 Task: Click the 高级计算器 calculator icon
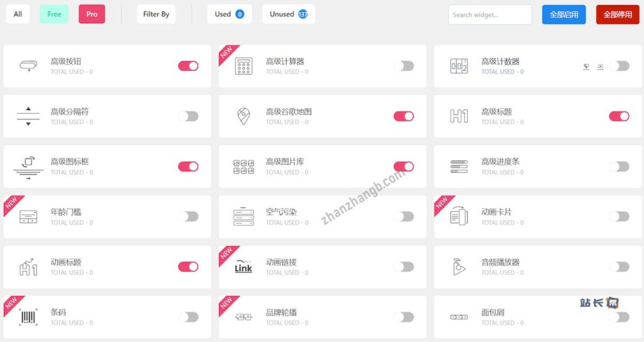coord(243,66)
